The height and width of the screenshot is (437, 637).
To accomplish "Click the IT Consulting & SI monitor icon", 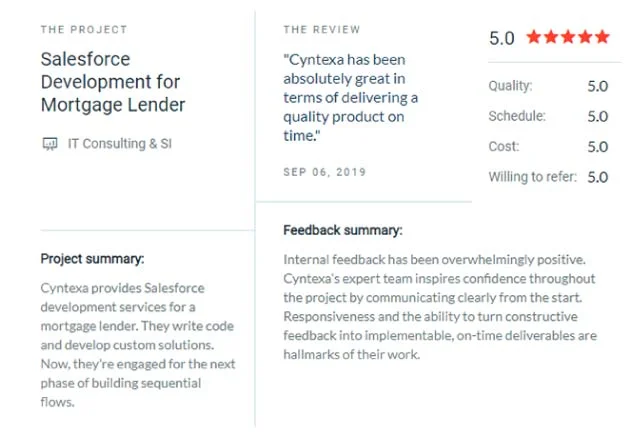I will [49, 143].
